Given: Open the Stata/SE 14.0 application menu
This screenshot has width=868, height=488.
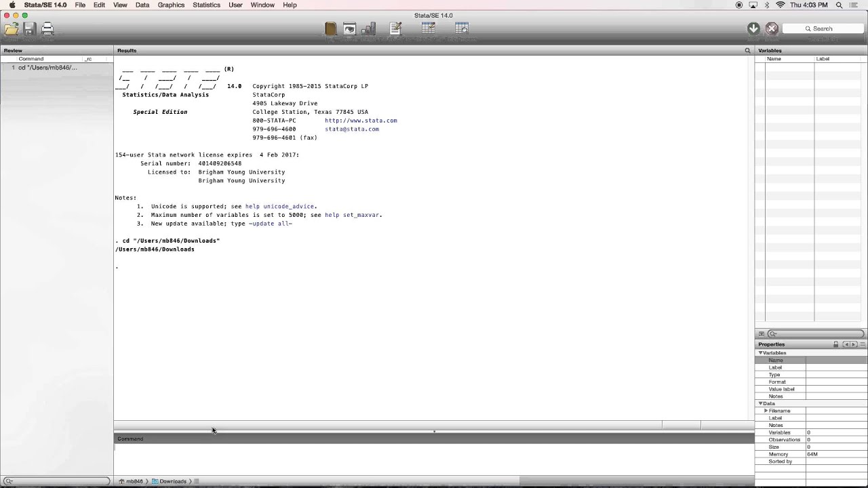Looking at the screenshot, I should click(45, 5).
